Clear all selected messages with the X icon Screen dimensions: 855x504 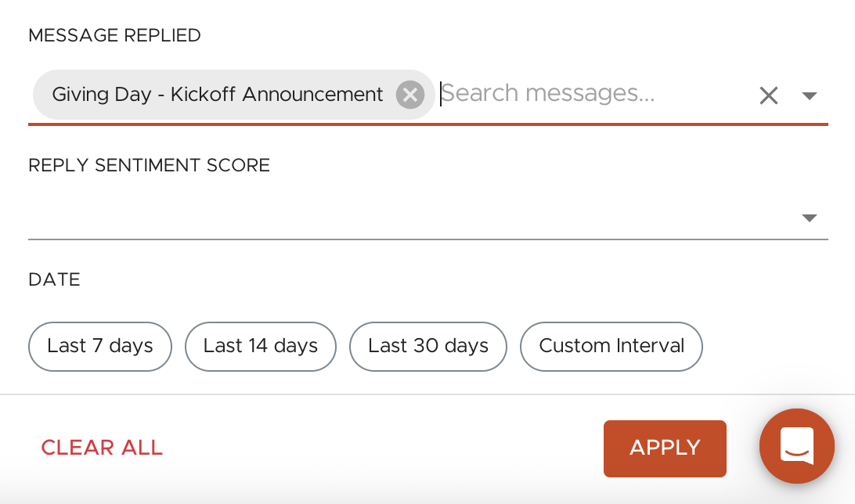[769, 95]
